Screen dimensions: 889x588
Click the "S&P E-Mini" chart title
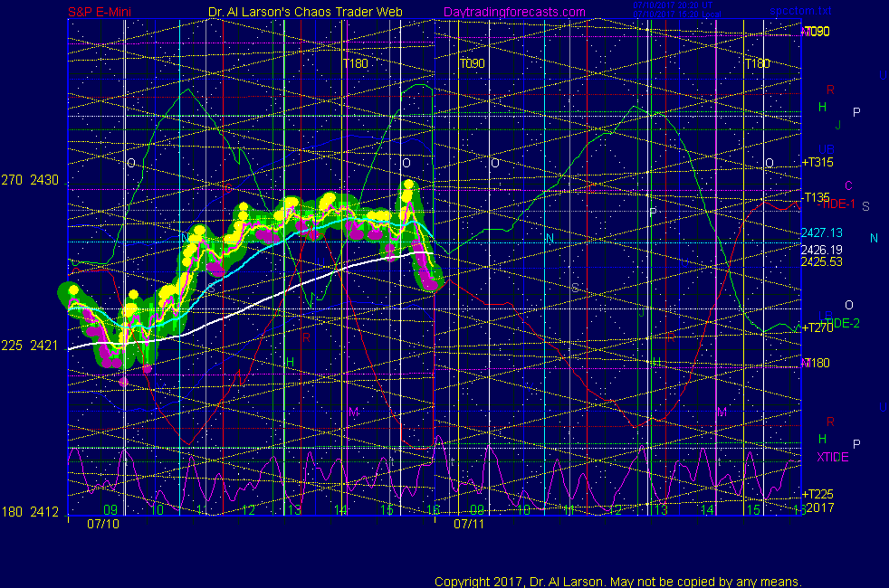(x=100, y=12)
